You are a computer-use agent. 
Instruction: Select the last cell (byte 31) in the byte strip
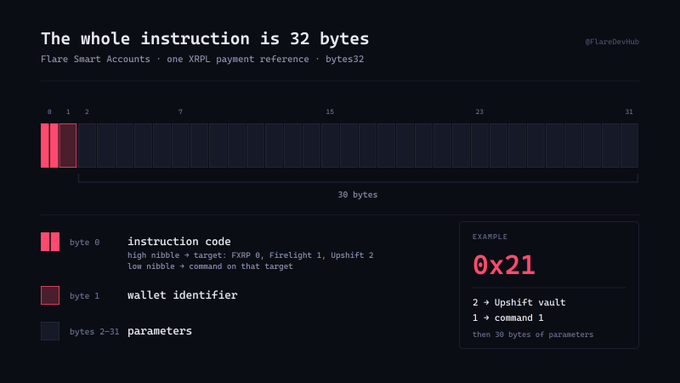point(629,145)
